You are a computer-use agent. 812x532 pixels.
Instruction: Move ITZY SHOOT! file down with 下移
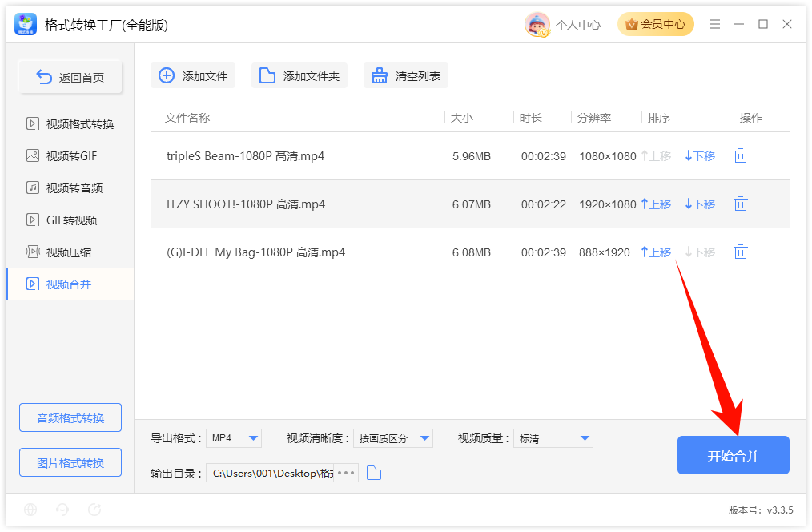(x=700, y=204)
